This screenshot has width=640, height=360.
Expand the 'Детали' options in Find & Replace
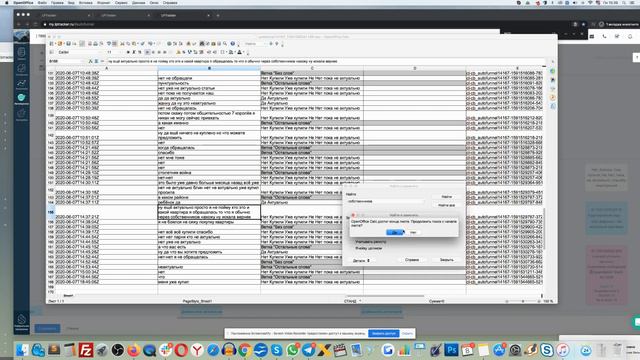(362, 260)
